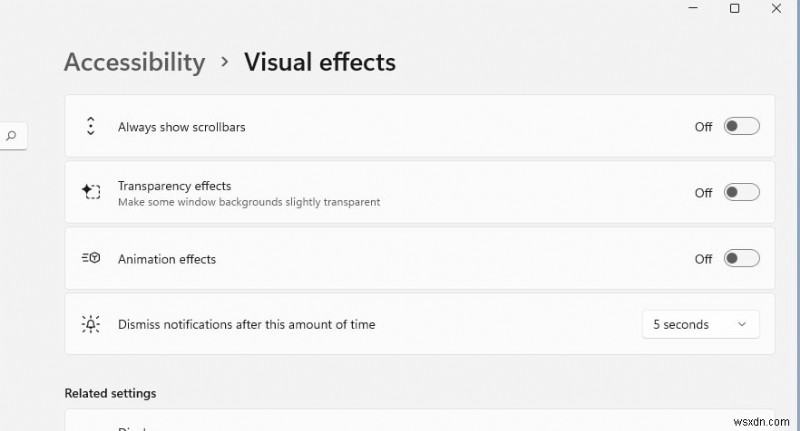Click the Dismiss notifications bell icon

coord(91,324)
